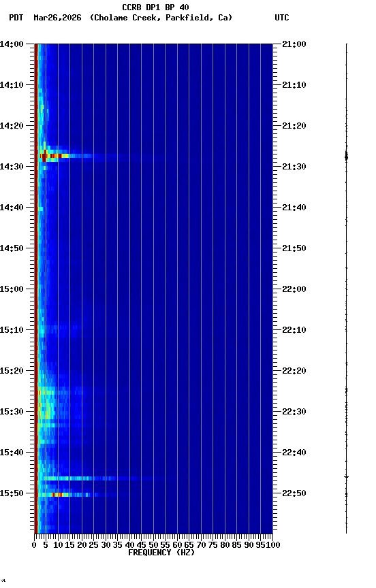This screenshot has height=588, width=376.
Task: Click the '15:20' PDT time label
Action: (12, 372)
